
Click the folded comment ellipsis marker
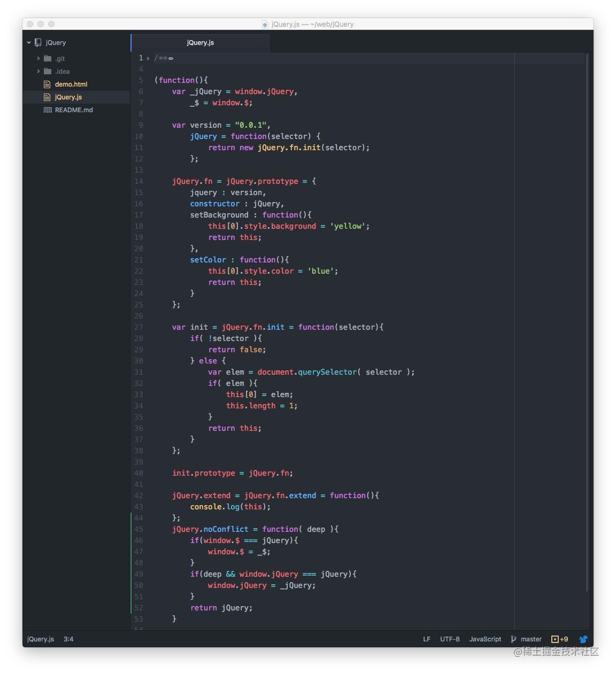pyautogui.click(x=171, y=58)
